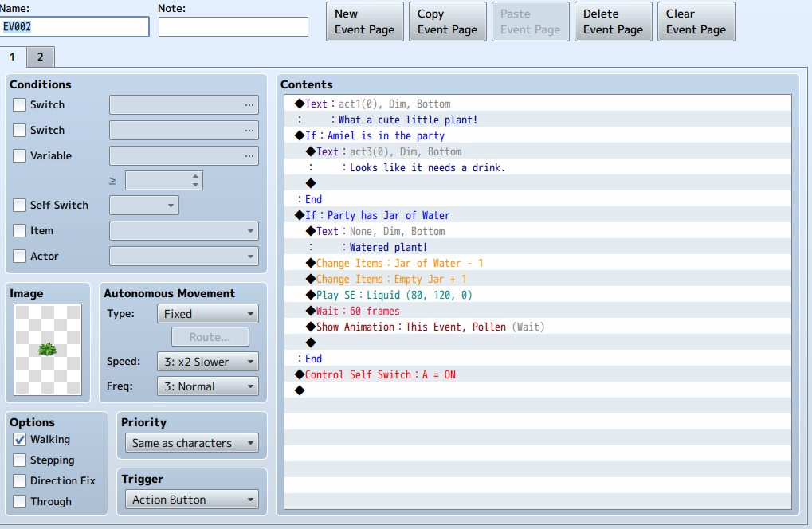Select Show Animation Pollen command line

click(538, 327)
